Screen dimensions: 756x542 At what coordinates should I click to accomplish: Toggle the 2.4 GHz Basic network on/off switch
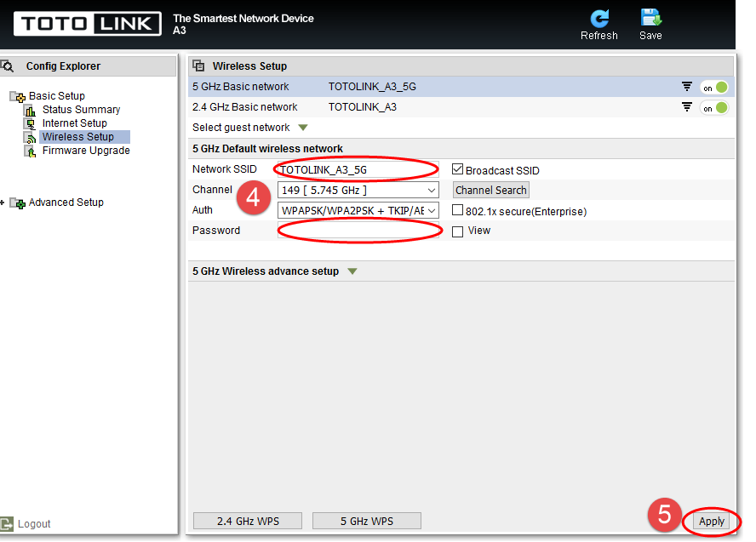[714, 108]
